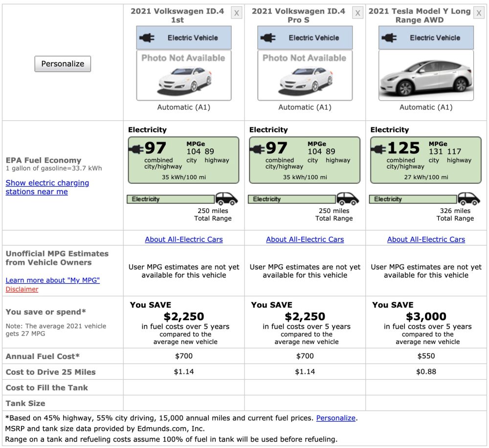Click the red Disclaimer link
This screenshot has height=448, width=489.
(22, 289)
